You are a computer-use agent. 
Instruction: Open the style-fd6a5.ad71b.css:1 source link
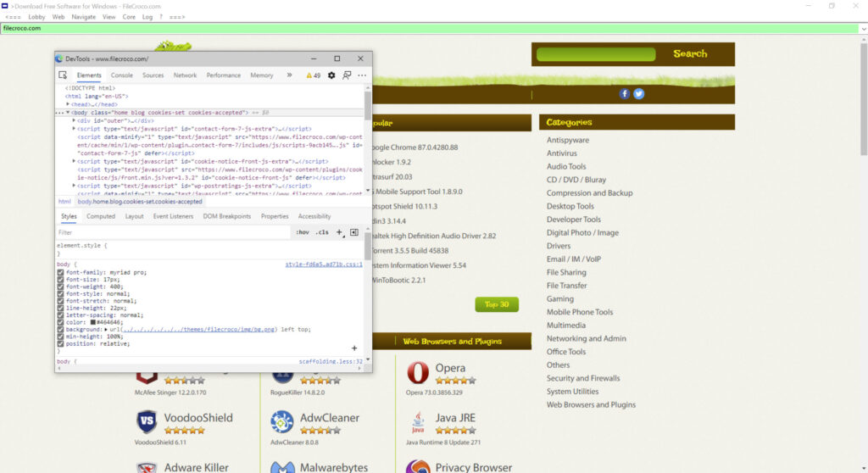[324, 264]
